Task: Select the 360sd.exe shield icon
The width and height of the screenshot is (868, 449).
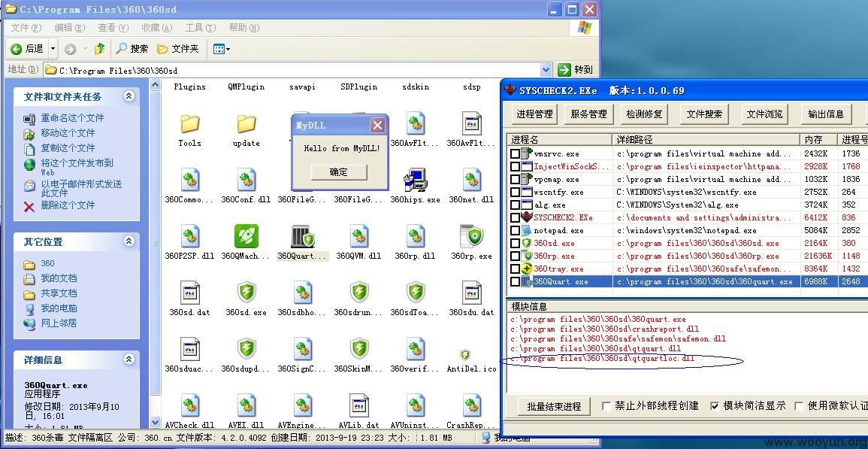Action: coord(246,292)
